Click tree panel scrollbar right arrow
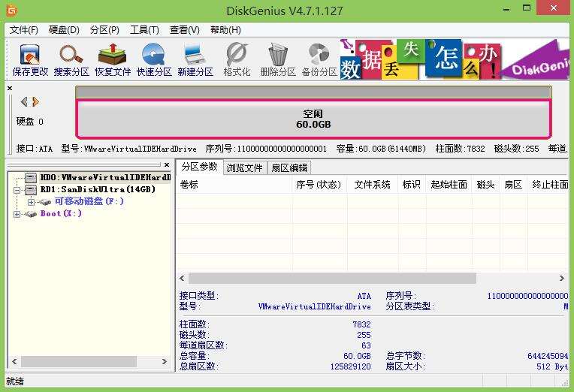 click(x=165, y=362)
